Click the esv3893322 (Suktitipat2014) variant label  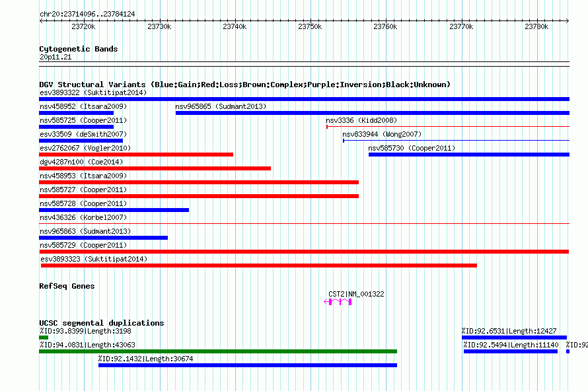(93, 92)
